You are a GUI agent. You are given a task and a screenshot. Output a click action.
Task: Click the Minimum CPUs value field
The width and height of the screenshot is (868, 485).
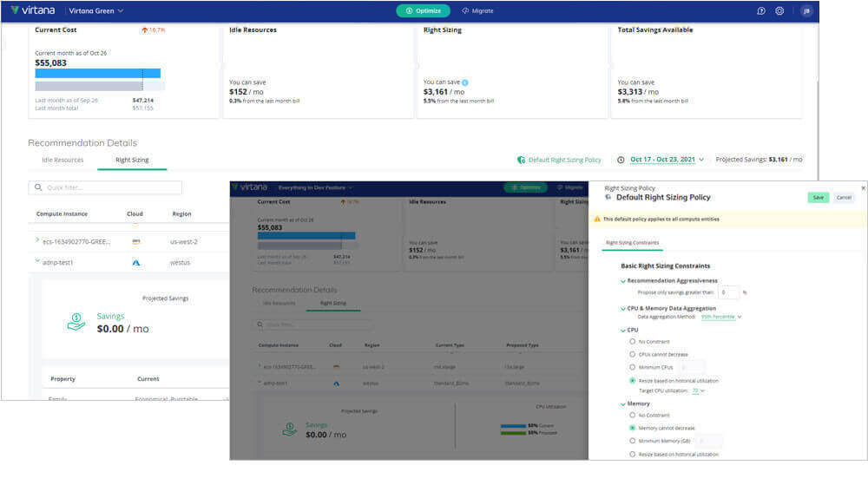692,367
